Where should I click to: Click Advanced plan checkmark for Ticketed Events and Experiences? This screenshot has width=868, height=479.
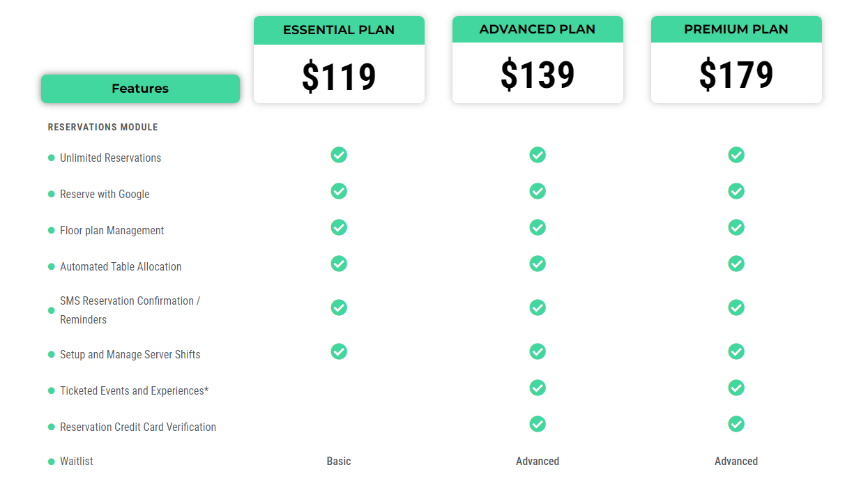click(538, 388)
